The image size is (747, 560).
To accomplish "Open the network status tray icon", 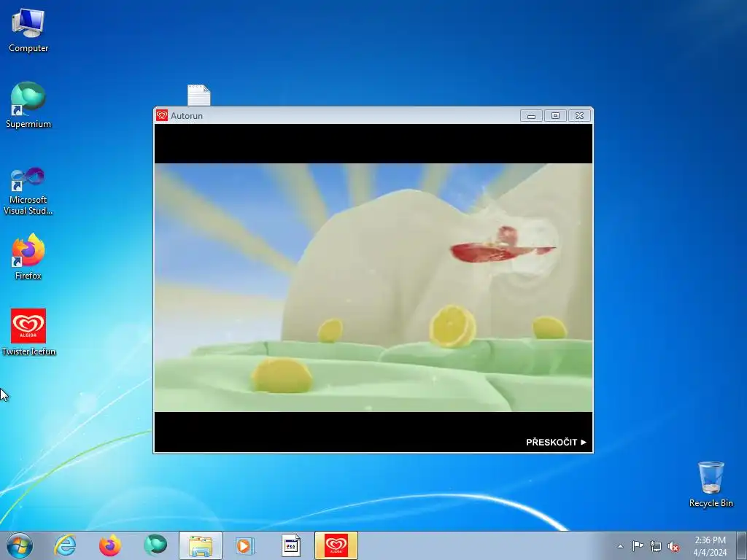I will [x=656, y=546].
